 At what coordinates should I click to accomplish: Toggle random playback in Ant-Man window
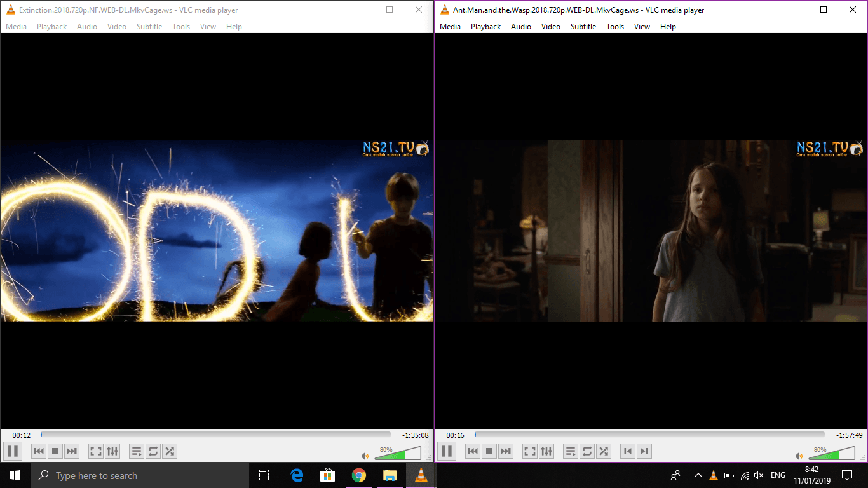click(604, 451)
